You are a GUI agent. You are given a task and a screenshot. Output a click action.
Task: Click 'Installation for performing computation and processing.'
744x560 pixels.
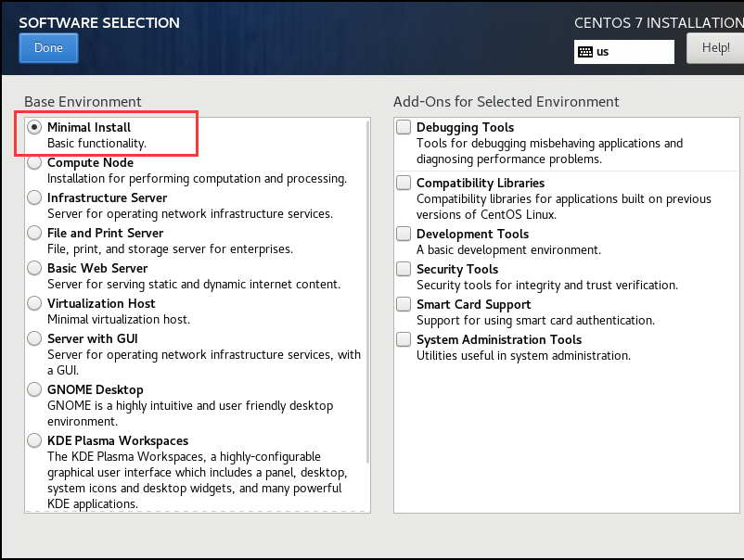[197, 179]
